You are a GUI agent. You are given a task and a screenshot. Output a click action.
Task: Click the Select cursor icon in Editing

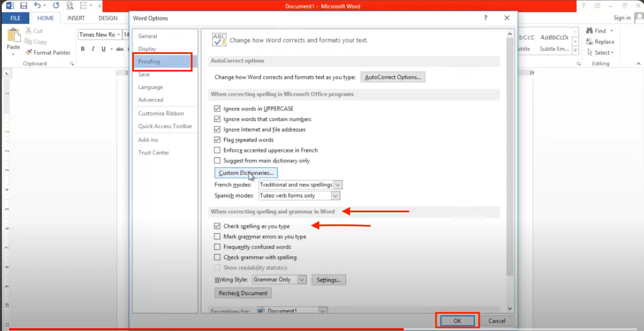(590, 52)
